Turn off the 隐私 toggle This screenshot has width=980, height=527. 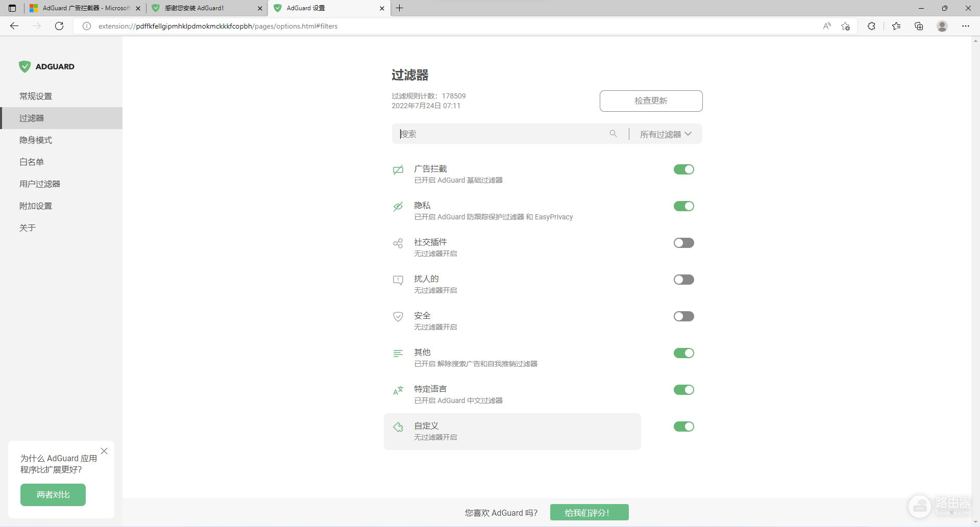(x=684, y=206)
